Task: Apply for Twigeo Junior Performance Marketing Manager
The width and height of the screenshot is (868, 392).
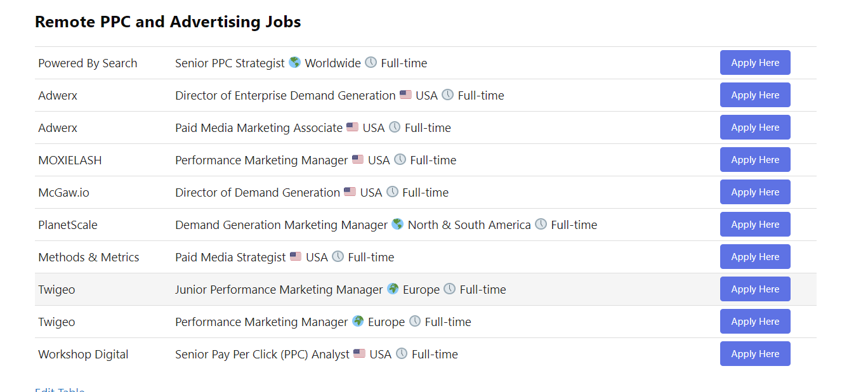Action: click(x=754, y=289)
